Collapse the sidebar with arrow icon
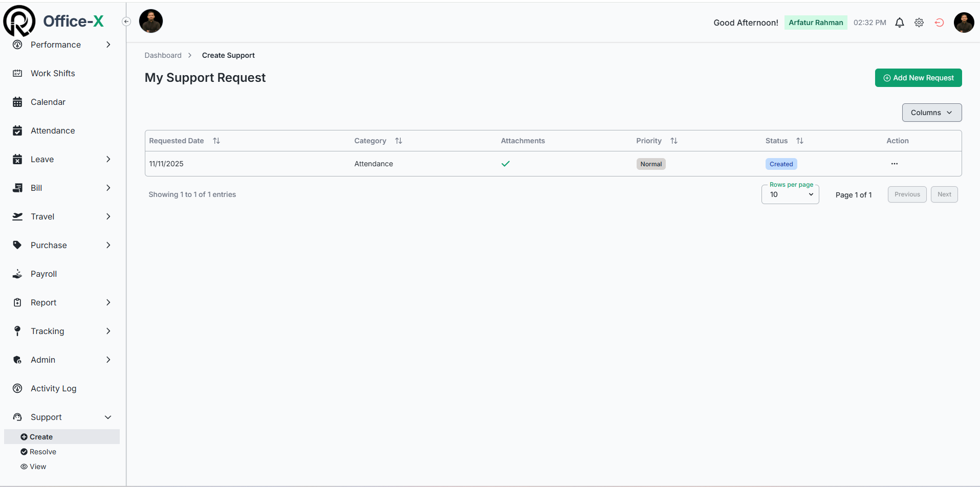980x487 pixels. pyautogui.click(x=126, y=21)
